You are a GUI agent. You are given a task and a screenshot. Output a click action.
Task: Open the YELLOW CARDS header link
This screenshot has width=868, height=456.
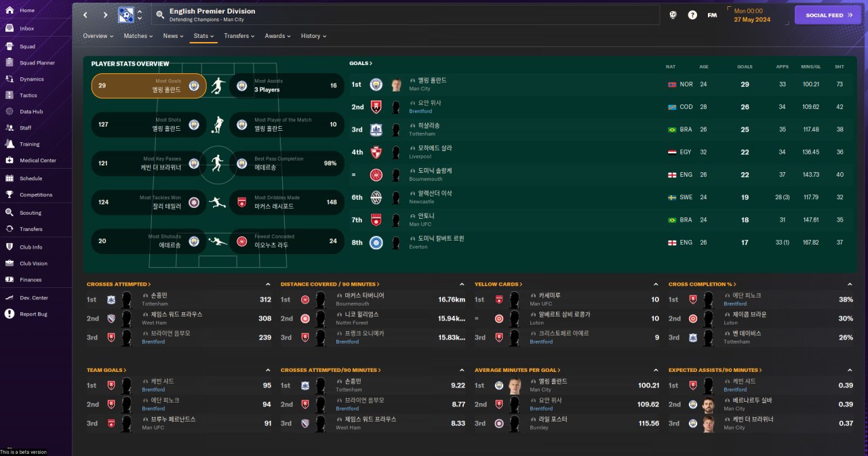tap(497, 285)
